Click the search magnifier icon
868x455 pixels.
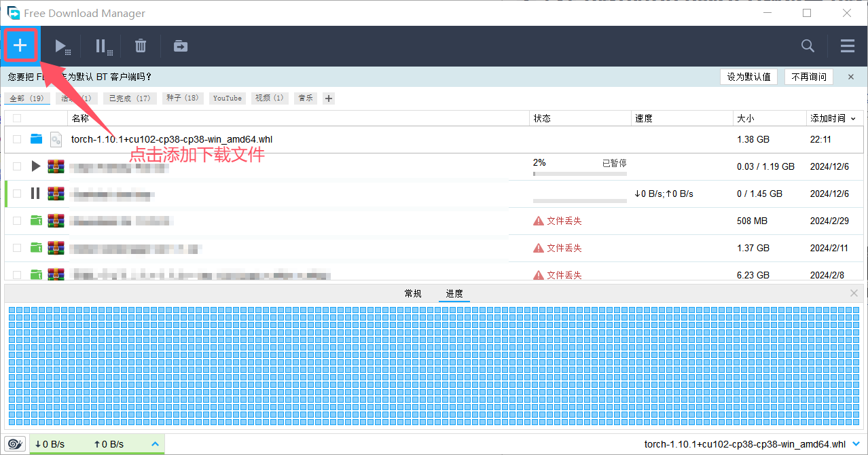point(807,45)
